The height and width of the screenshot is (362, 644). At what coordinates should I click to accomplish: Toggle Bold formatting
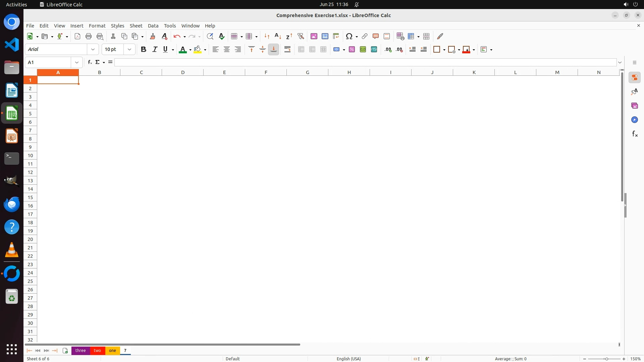point(144,50)
